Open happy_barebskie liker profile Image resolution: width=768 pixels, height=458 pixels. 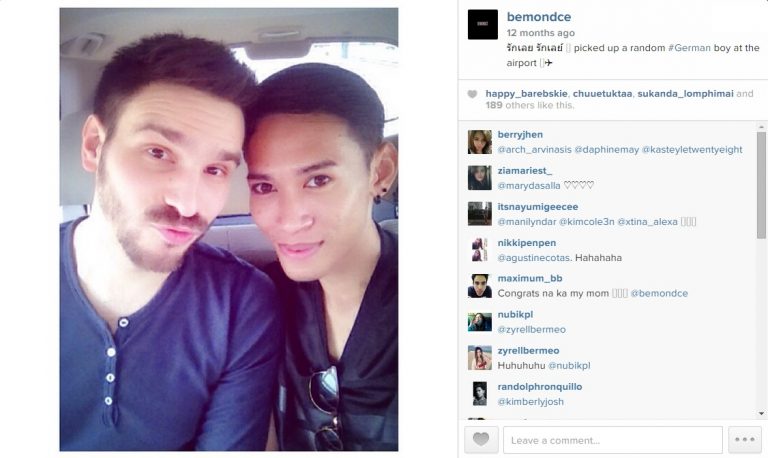click(x=526, y=94)
